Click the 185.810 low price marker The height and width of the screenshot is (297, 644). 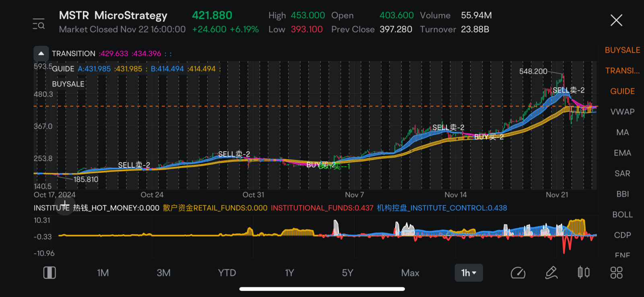coord(86,179)
